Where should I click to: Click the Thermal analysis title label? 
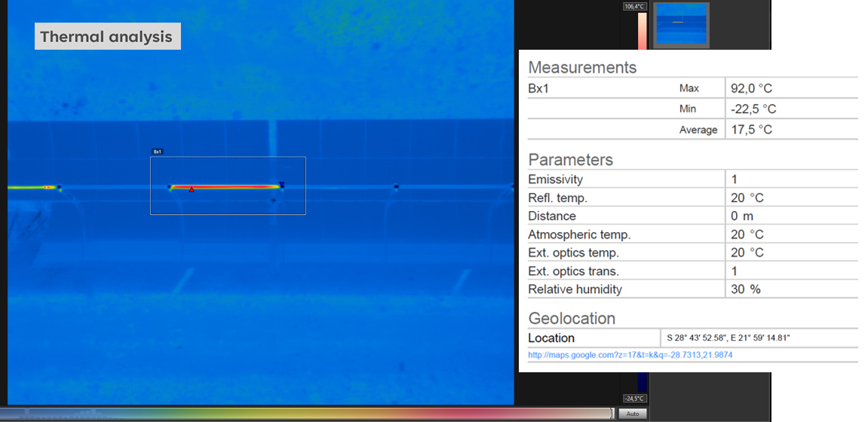pos(107,36)
